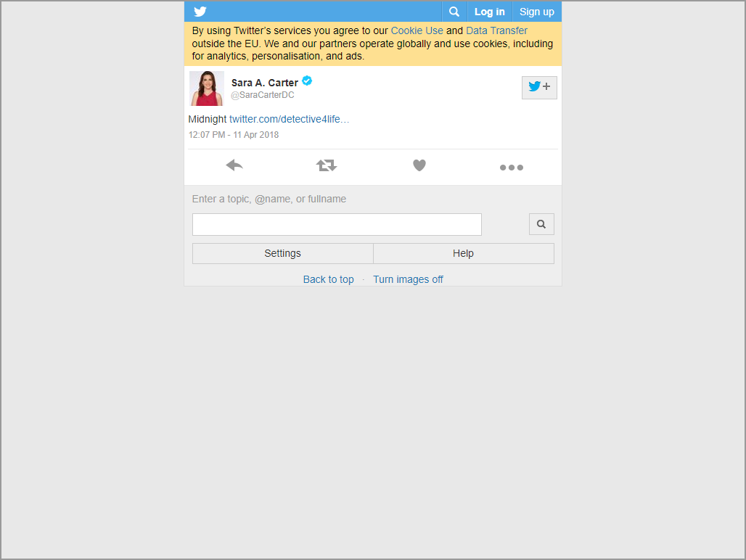Open the Help page
Viewport: 746px width, 560px height.
point(464,253)
